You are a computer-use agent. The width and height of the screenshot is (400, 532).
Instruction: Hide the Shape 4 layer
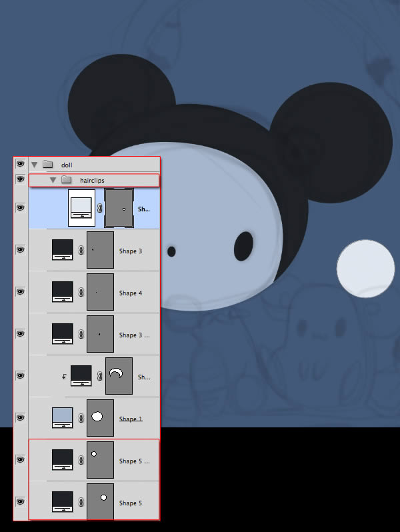pos(21,292)
